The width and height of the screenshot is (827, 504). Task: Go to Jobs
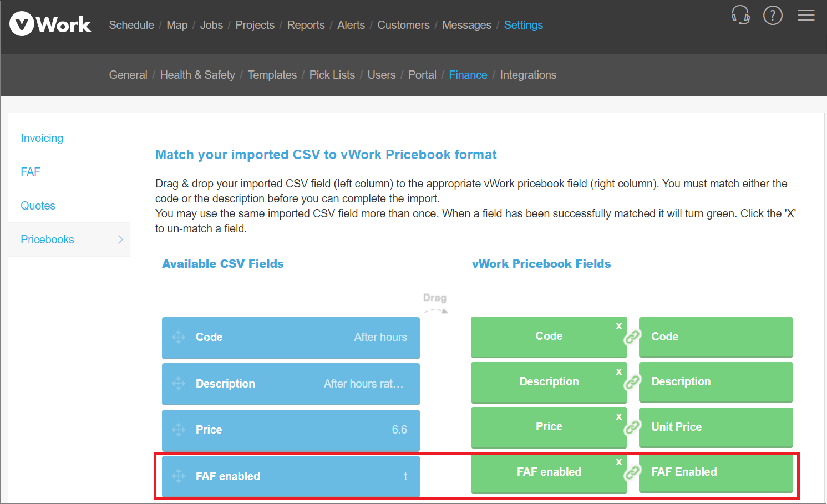[211, 25]
